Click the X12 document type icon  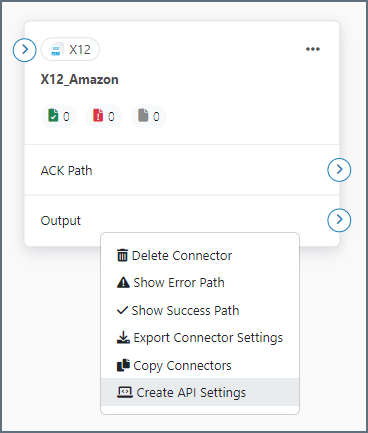click(57, 49)
